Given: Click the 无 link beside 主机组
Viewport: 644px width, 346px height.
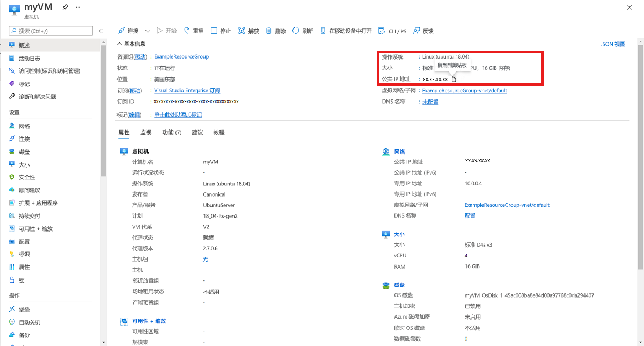Looking at the screenshot, I should click(x=206, y=259).
